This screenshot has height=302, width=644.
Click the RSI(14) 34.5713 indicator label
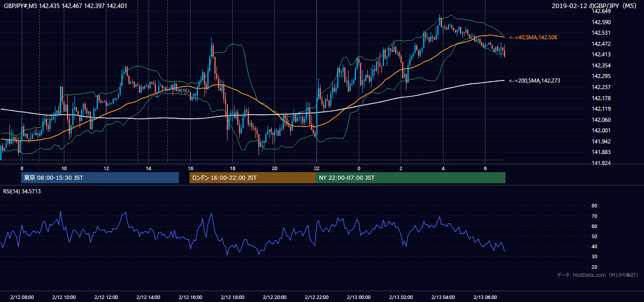[22, 191]
